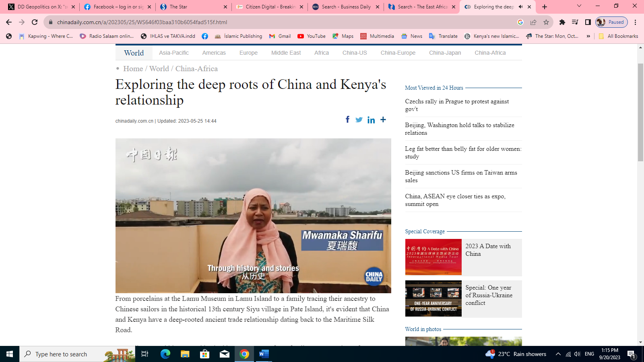Share article via Twitter bird icon
The height and width of the screenshot is (362, 644).
point(359,119)
